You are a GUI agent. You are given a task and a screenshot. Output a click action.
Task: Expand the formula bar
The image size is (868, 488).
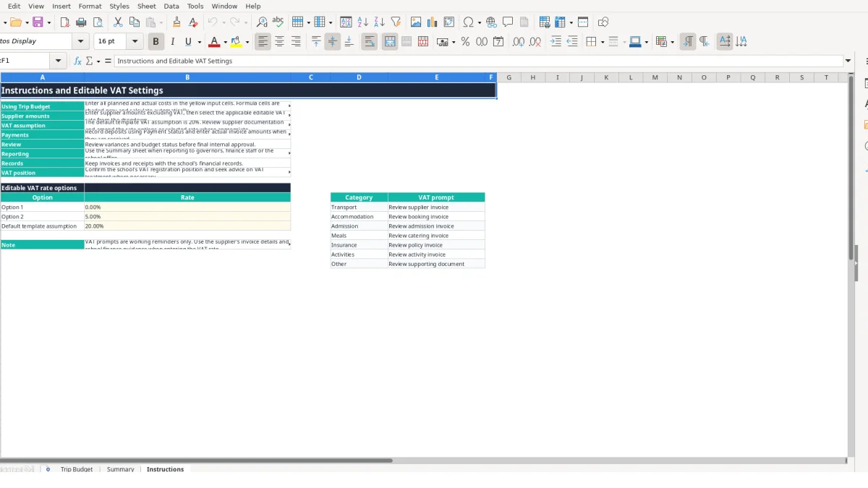[848, 61]
